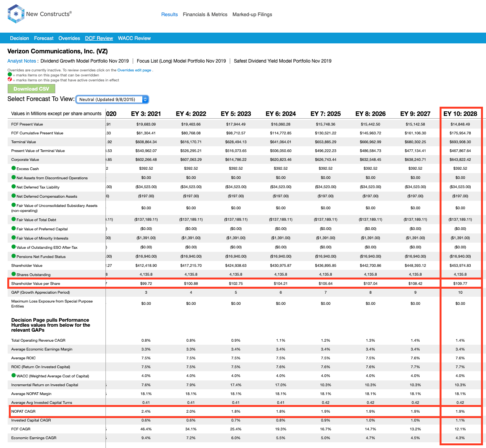Click Total Operating Revenue CAGR label
The height and width of the screenshot is (448, 486).
coord(38,341)
